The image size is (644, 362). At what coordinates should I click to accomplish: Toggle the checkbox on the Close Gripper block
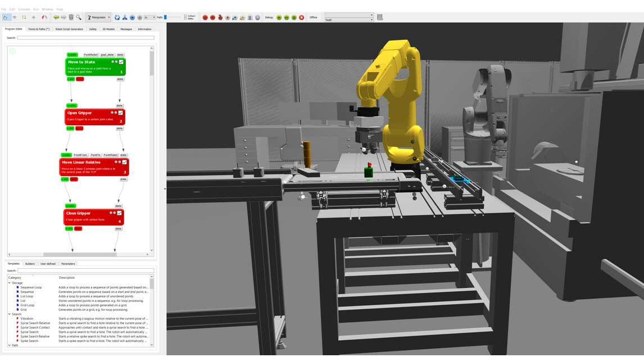point(120,212)
